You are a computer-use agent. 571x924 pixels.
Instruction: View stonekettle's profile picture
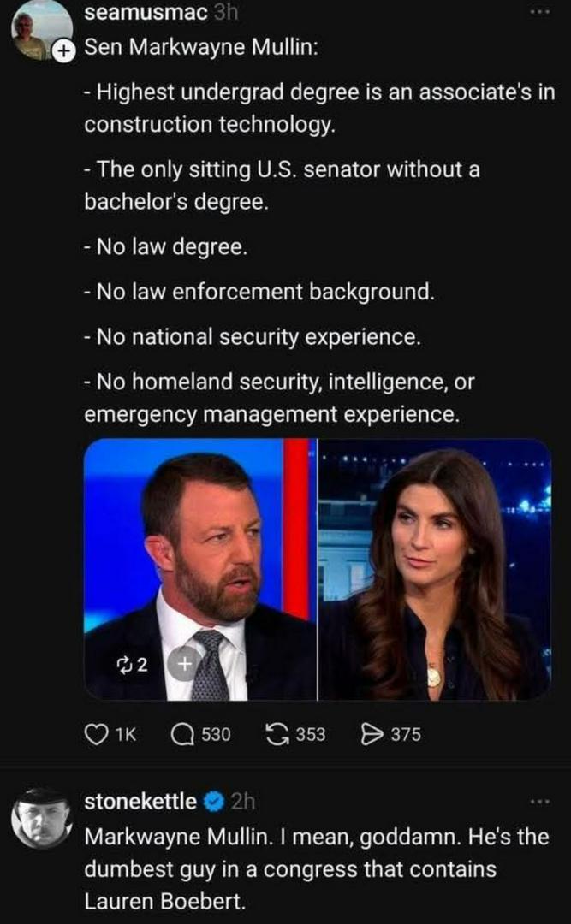(41, 816)
